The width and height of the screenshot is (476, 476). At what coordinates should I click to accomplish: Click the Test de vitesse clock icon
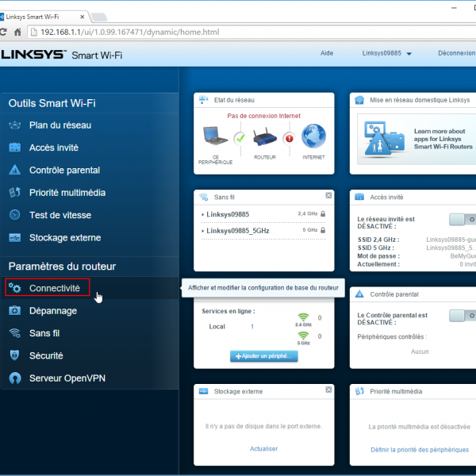tap(15, 215)
